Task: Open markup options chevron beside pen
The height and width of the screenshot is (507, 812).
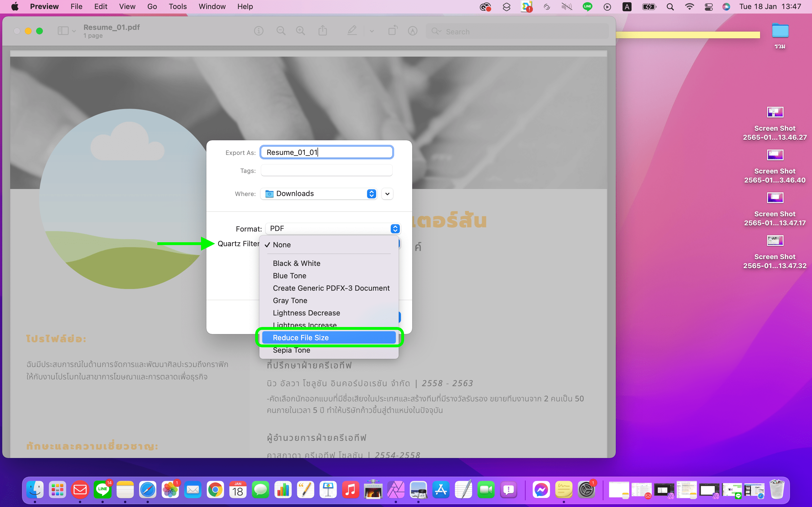Action: click(372, 31)
